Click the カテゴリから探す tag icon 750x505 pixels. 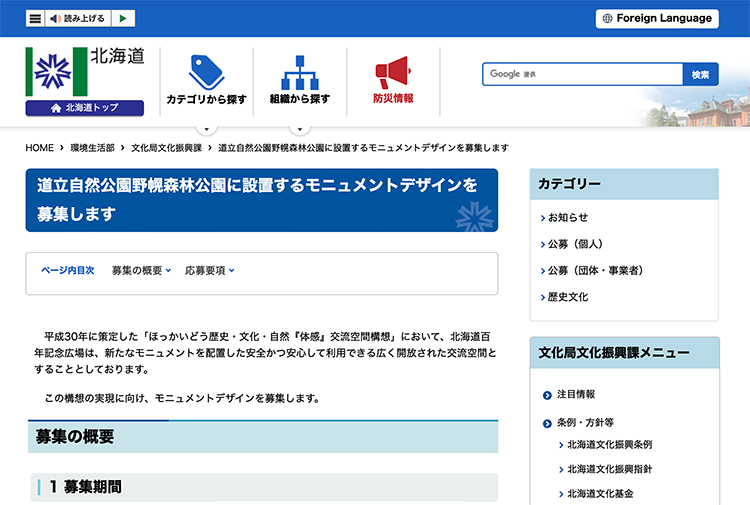(x=206, y=72)
